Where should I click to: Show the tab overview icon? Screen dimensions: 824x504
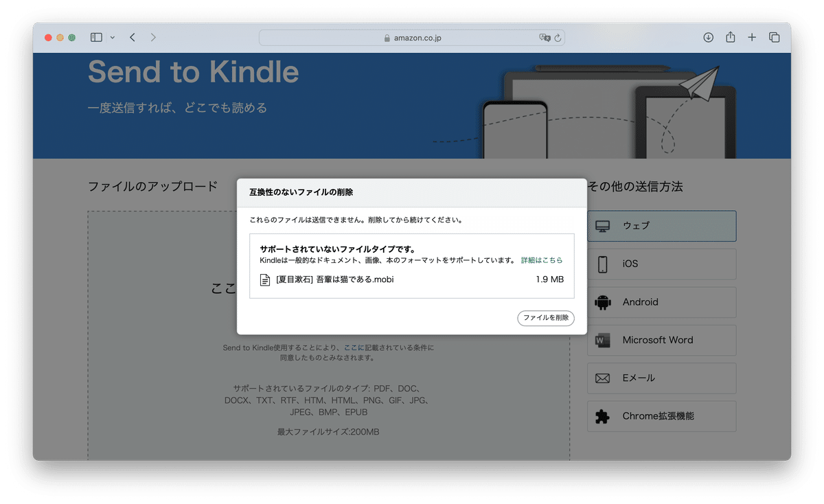tap(774, 38)
